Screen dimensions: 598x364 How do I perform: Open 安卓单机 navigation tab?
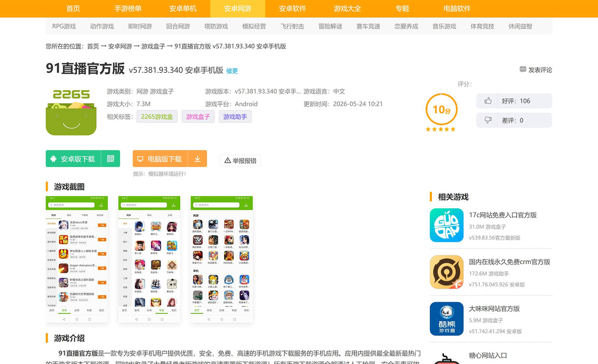click(x=183, y=8)
